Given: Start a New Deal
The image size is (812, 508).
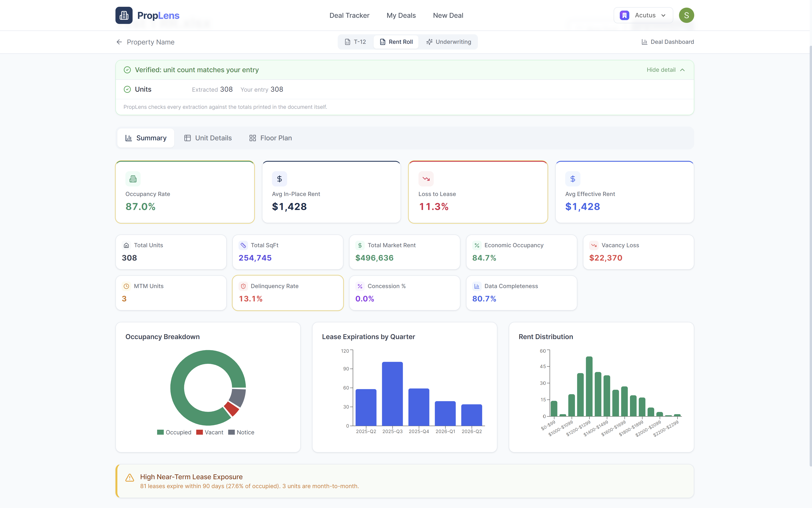Looking at the screenshot, I should (448, 15).
